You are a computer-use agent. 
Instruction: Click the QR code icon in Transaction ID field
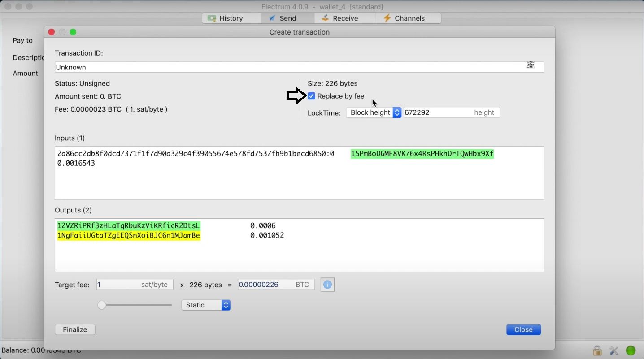(530, 65)
